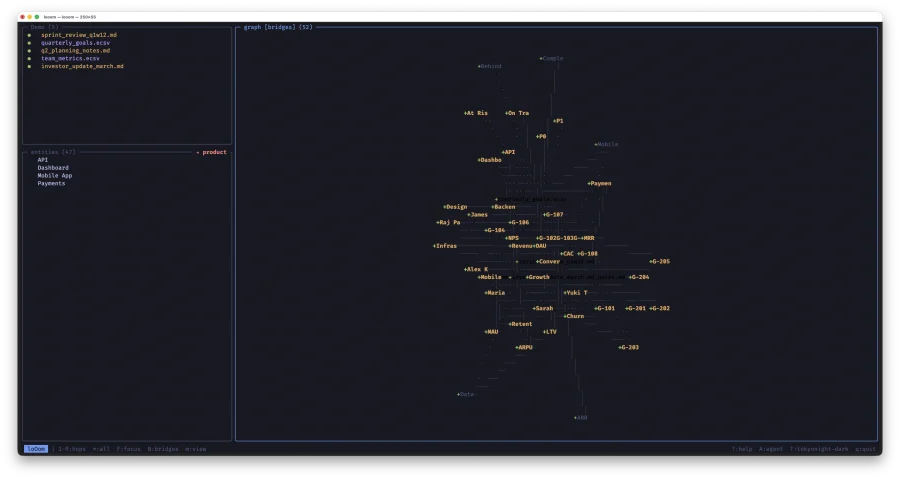Viewport: 900px width, 479px height.
Task: Click the ARPU node in graph
Action: pyautogui.click(x=524, y=347)
